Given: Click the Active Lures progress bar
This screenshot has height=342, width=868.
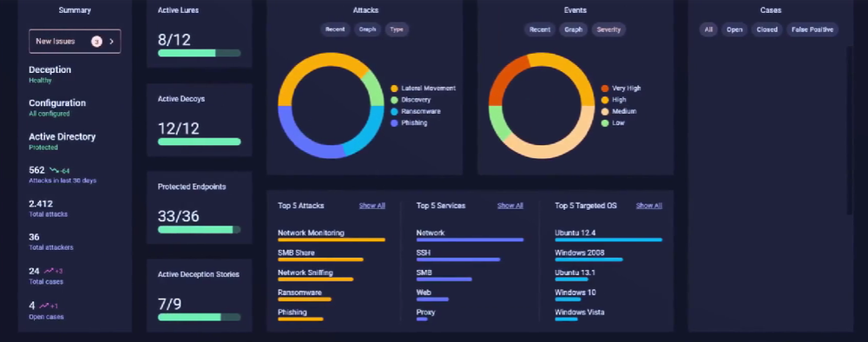Looking at the screenshot, I should click(x=200, y=53).
